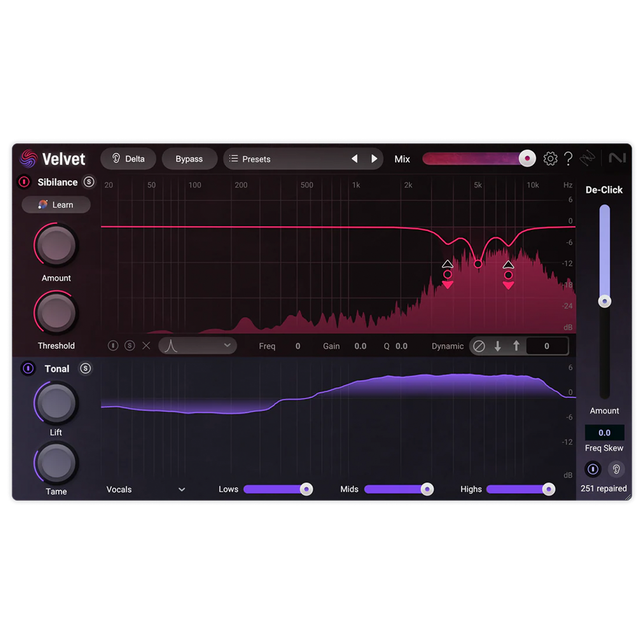
Task: Open the band filter shape dropdown
Action: (x=197, y=345)
